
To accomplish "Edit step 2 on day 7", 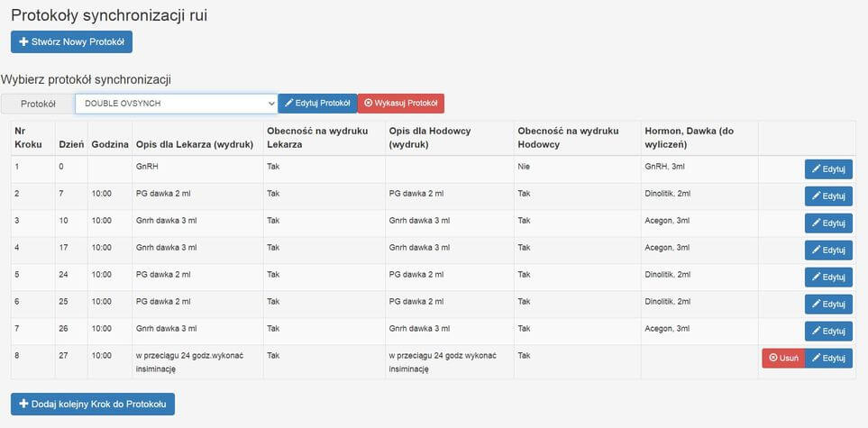I will pos(827,196).
